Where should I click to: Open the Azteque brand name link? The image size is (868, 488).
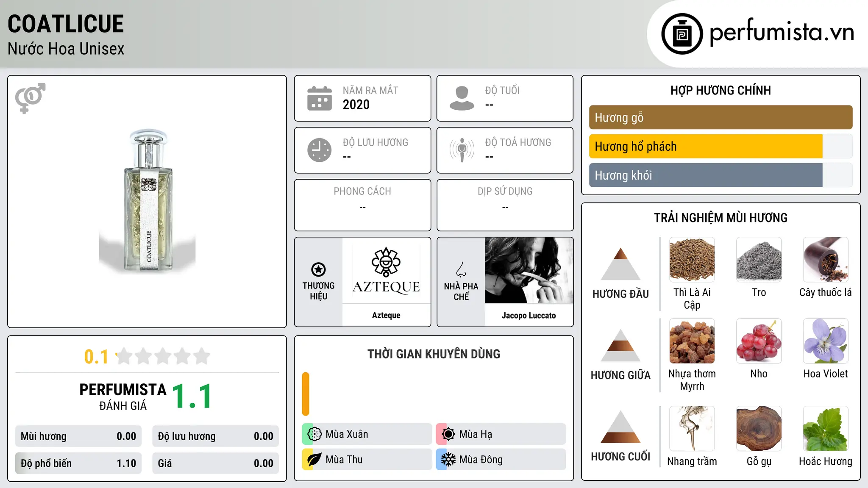(x=386, y=315)
